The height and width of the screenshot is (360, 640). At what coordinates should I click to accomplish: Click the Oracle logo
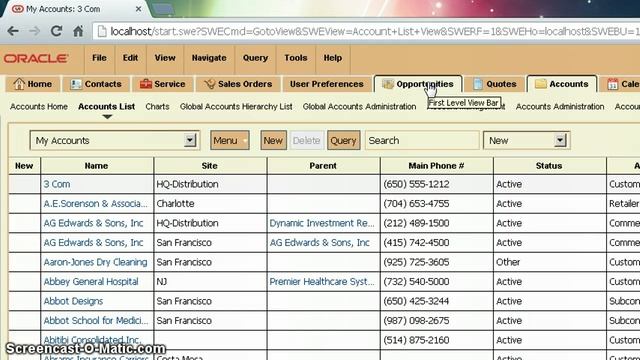36,58
